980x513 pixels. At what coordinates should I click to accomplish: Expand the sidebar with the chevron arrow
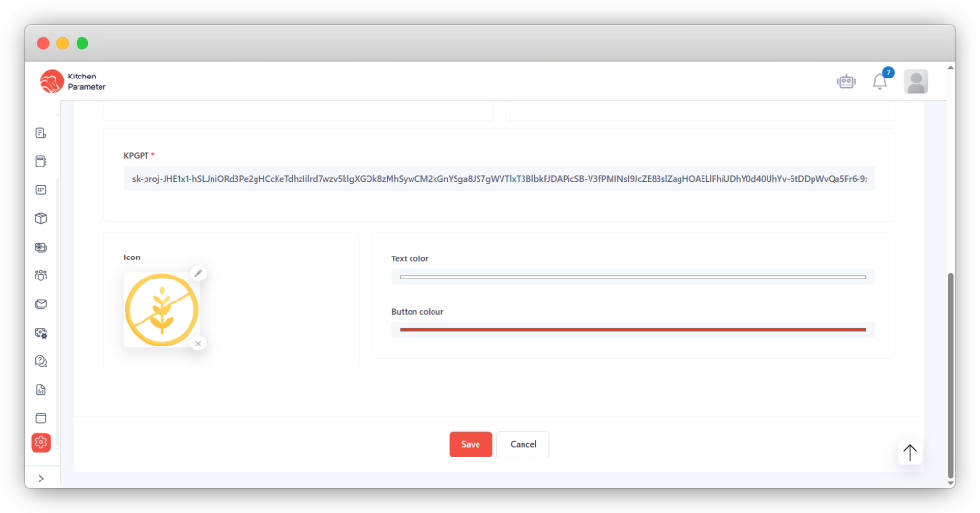41,478
